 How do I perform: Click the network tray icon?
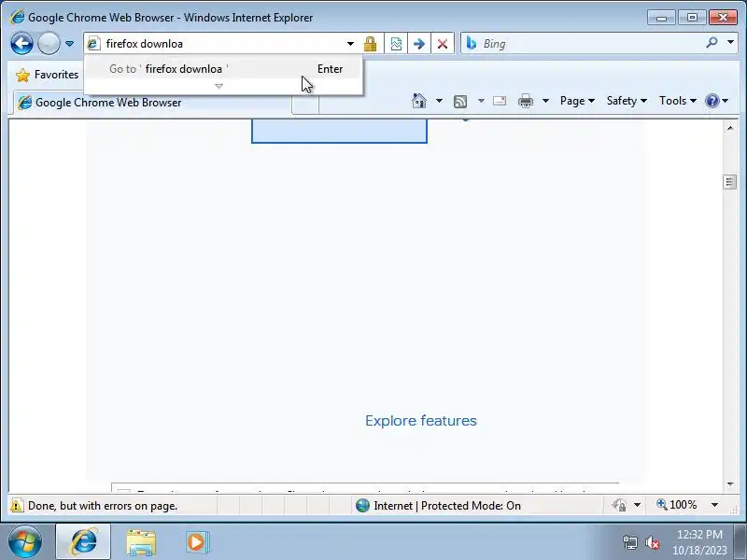pyautogui.click(x=629, y=543)
